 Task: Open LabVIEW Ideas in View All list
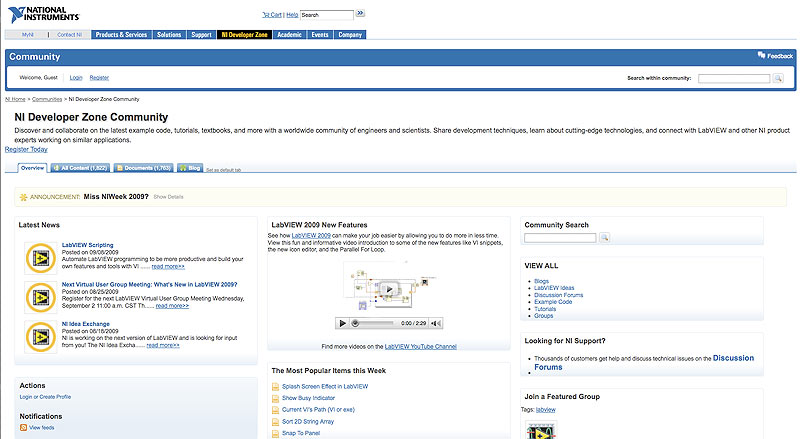coord(554,288)
